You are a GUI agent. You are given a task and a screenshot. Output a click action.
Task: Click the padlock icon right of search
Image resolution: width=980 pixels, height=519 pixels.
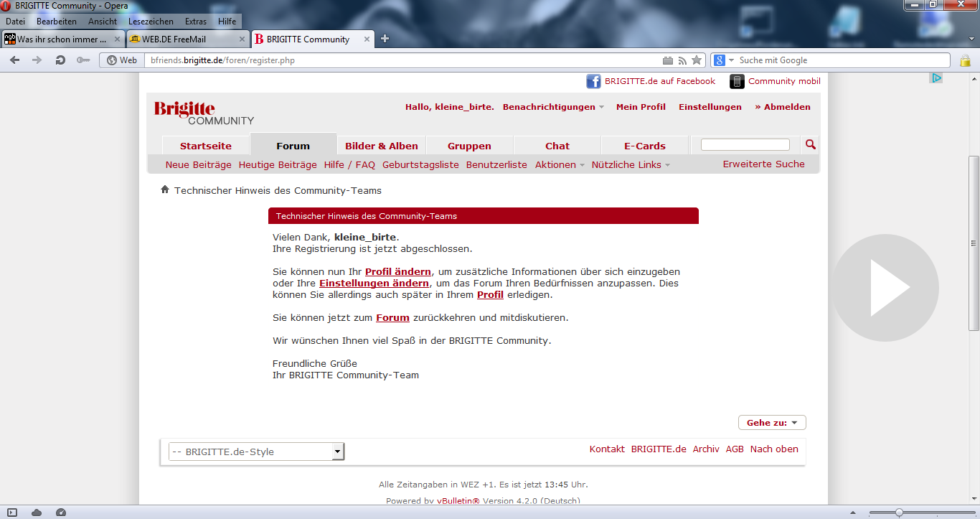click(966, 61)
